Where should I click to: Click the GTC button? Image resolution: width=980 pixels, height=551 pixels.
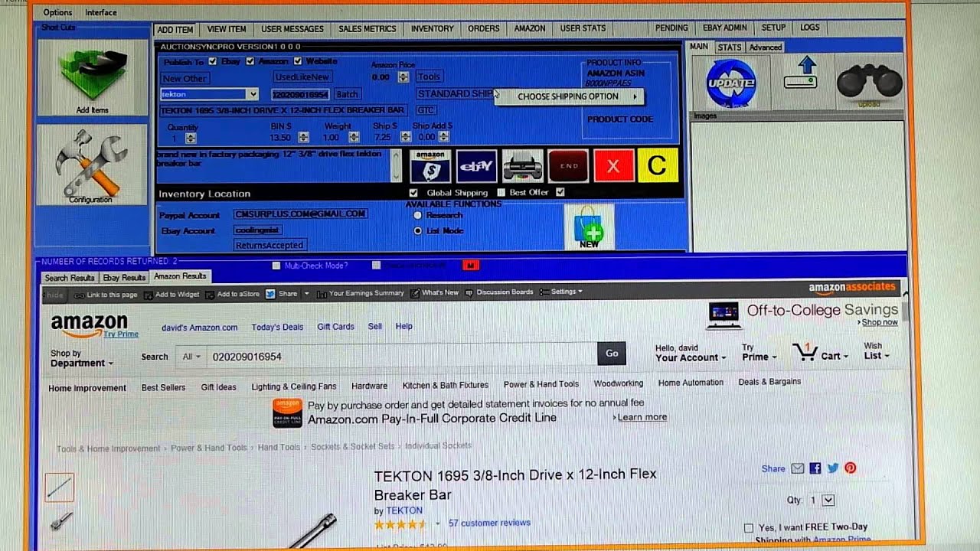426,110
